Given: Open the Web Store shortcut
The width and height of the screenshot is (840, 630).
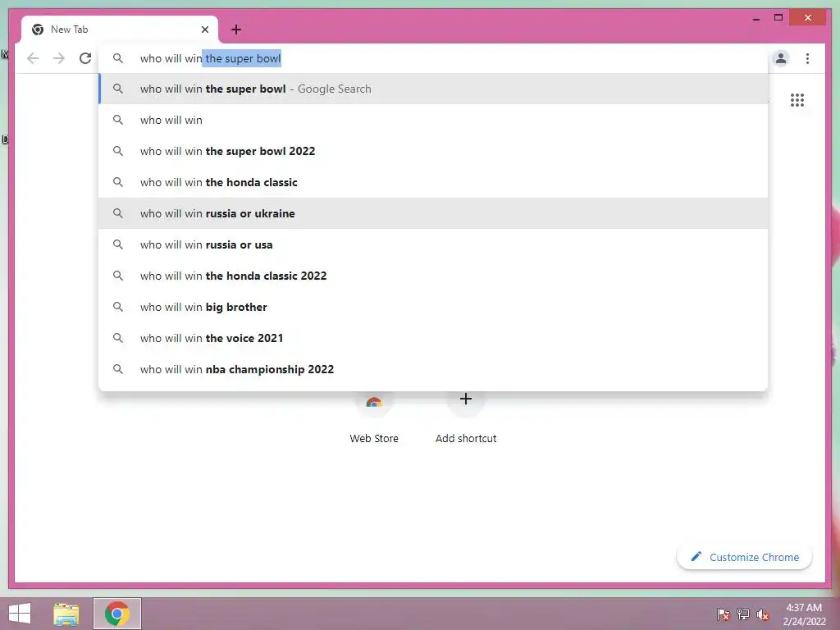Looking at the screenshot, I should [374, 418].
